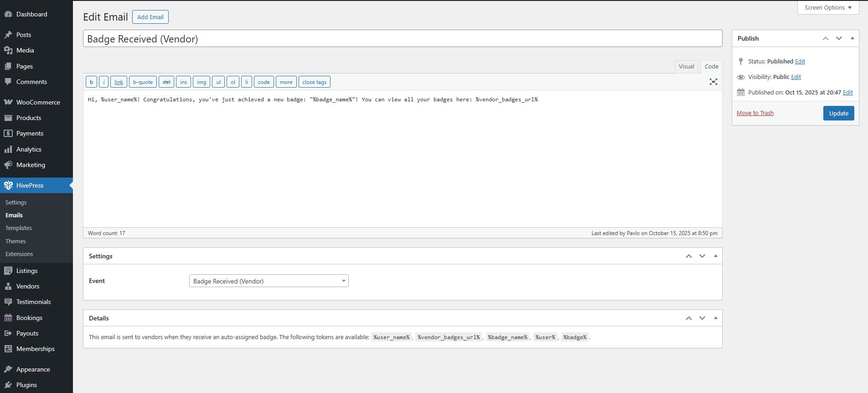Open HivePress Extensions submenu item
Image resolution: width=868 pixels, height=393 pixels.
coord(19,254)
